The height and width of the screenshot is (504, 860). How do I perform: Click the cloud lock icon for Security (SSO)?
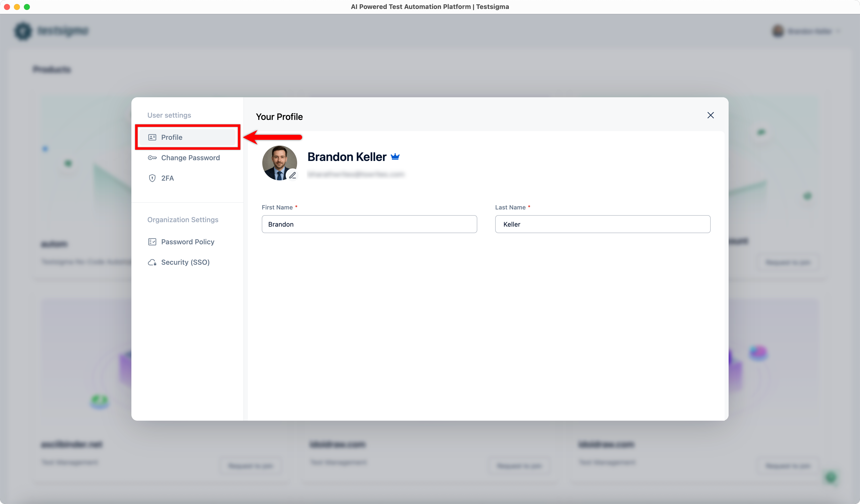(x=152, y=262)
